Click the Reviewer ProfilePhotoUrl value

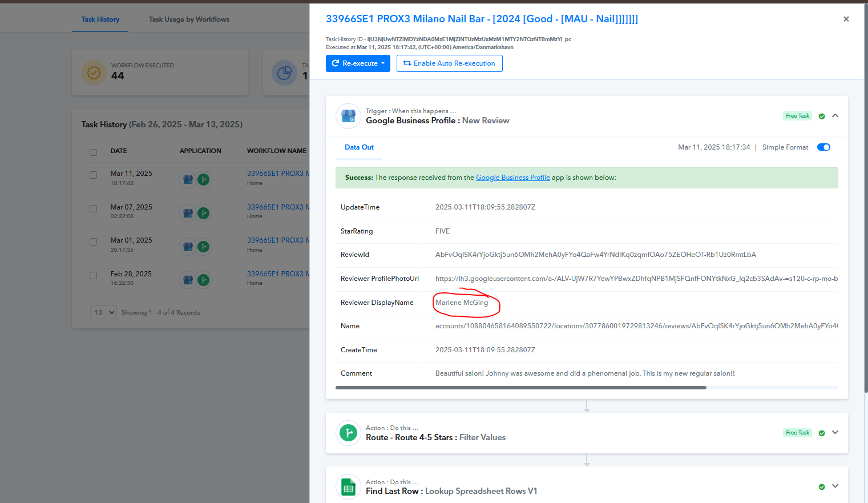[637, 279]
